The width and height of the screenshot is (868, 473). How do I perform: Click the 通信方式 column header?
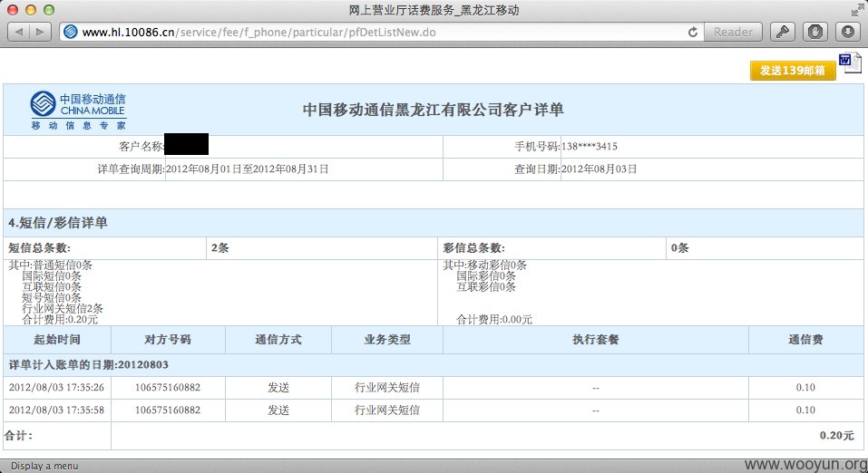click(x=278, y=340)
